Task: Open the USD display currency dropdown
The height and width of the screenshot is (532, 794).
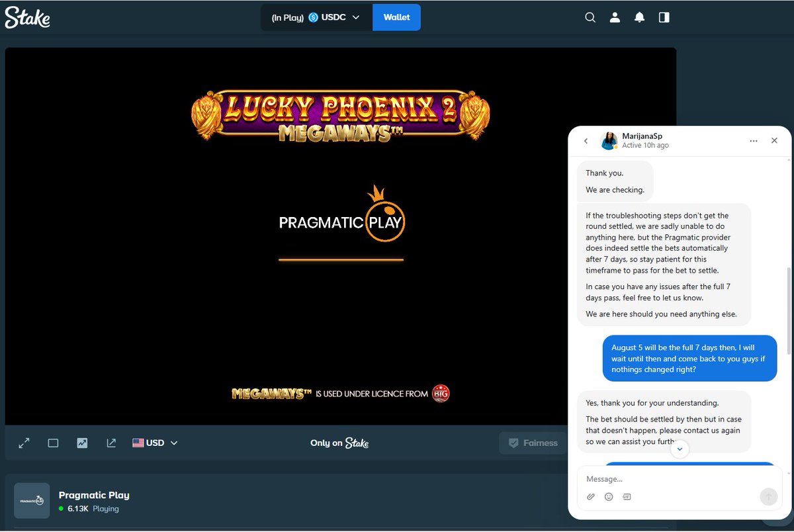Action: coord(155,443)
